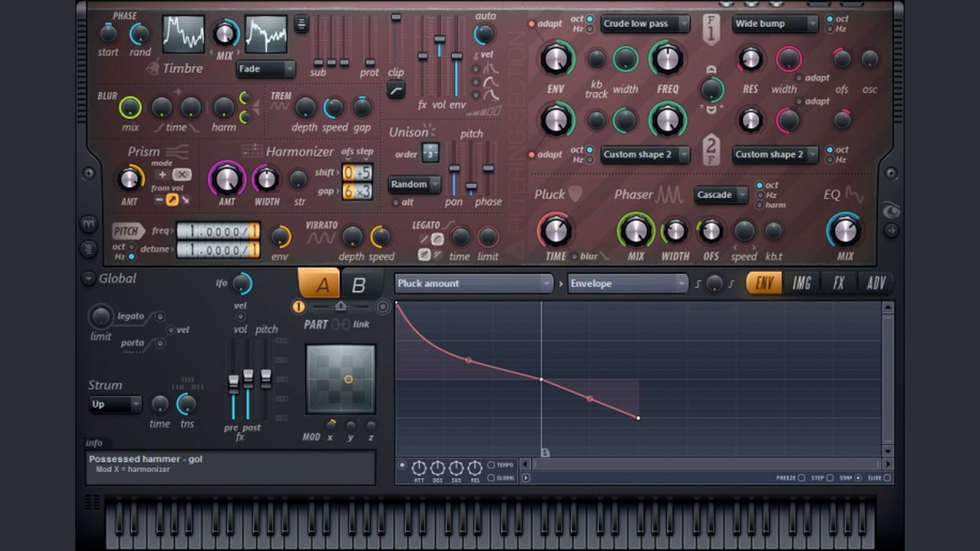Open the Pluck amount target dropdown

click(x=473, y=283)
